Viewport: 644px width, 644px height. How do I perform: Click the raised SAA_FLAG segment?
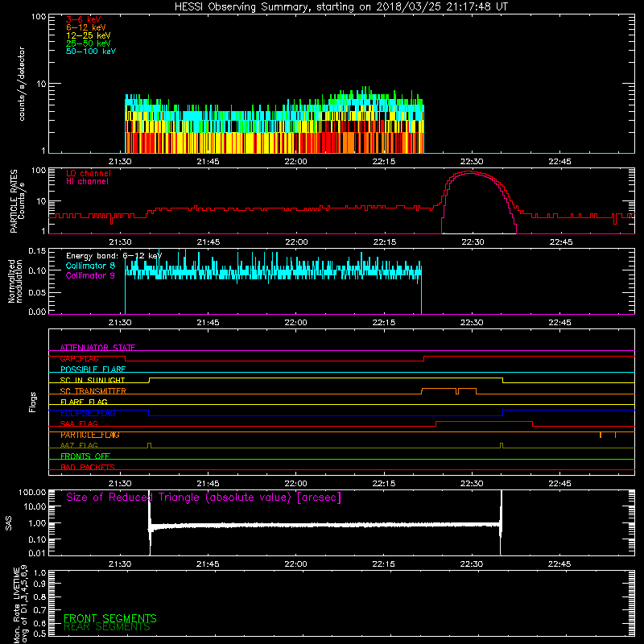(x=485, y=421)
